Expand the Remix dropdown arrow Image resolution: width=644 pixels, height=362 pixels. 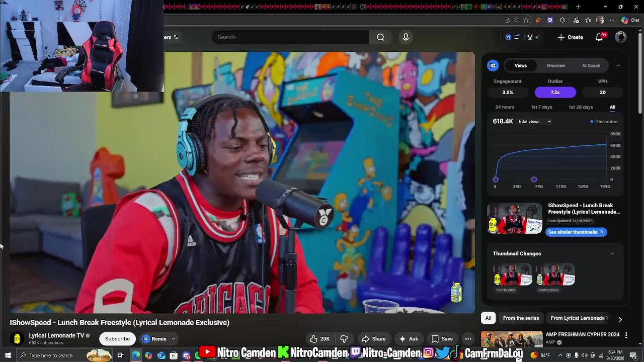(174, 339)
